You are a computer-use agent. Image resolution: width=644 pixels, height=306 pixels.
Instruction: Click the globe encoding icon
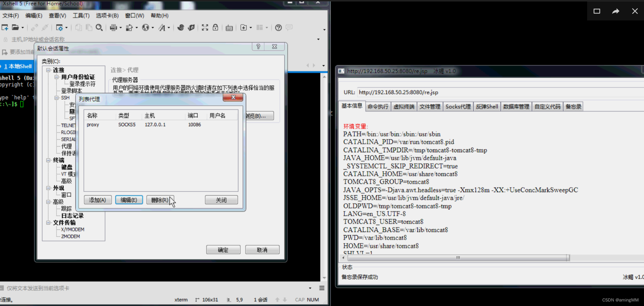pyautogui.click(x=146, y=27)
